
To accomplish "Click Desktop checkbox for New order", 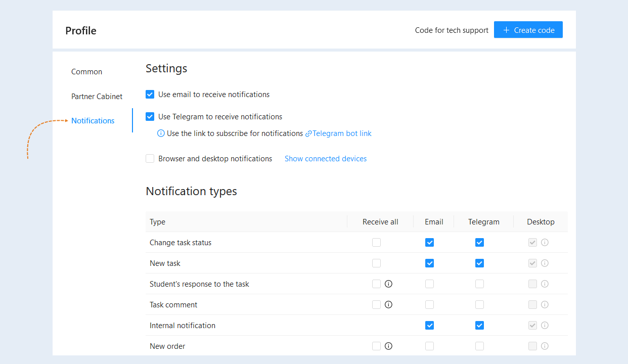I will (532, 346).
